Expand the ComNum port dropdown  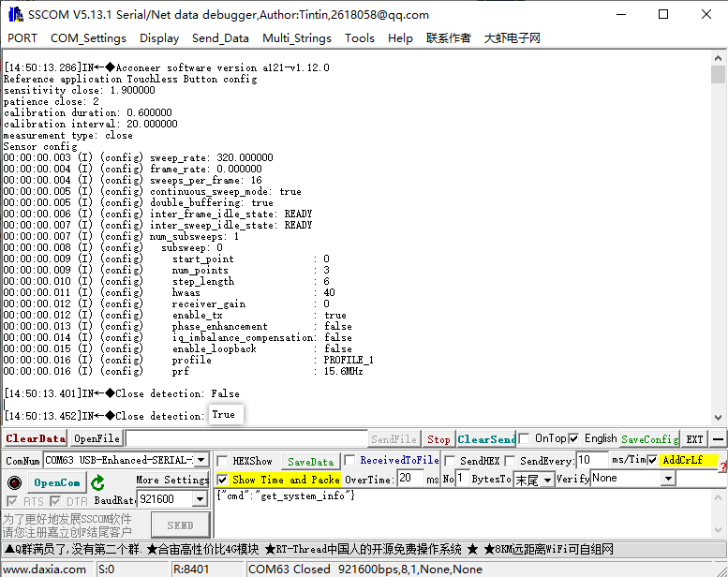tap(201, 460)
